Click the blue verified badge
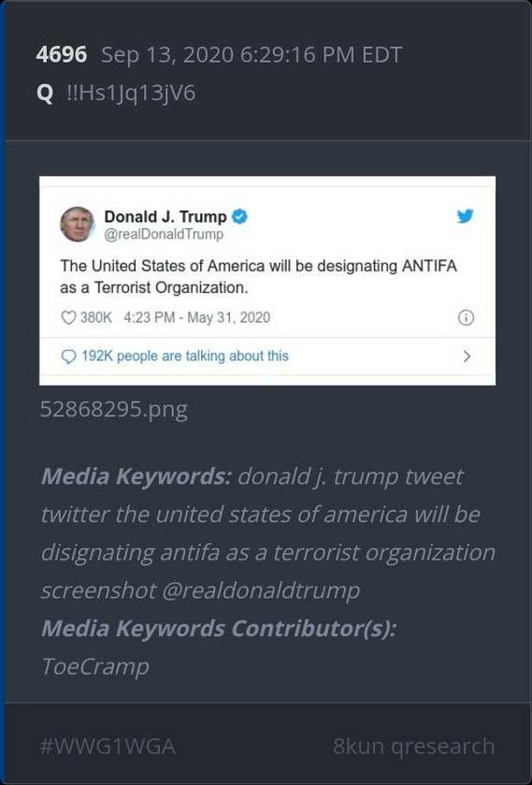This screenshot has width=532, height=785. tap(239, 216)
